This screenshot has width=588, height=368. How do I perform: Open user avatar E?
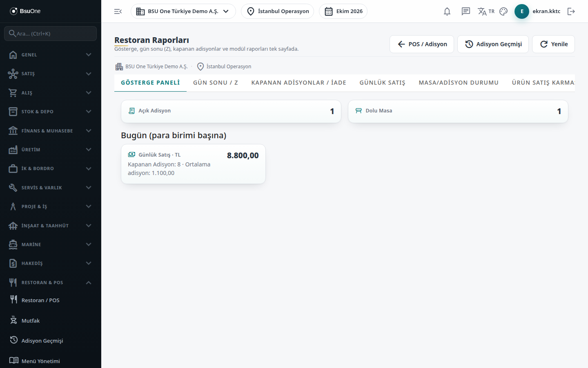pyautogui.click(x=522, y=11)
